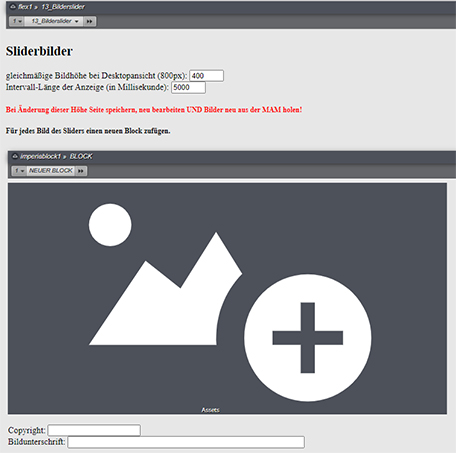Click the flex1 breadcrumb label
Image resolution: width=456 pixels, height=453 pixels.
(25, 7)
